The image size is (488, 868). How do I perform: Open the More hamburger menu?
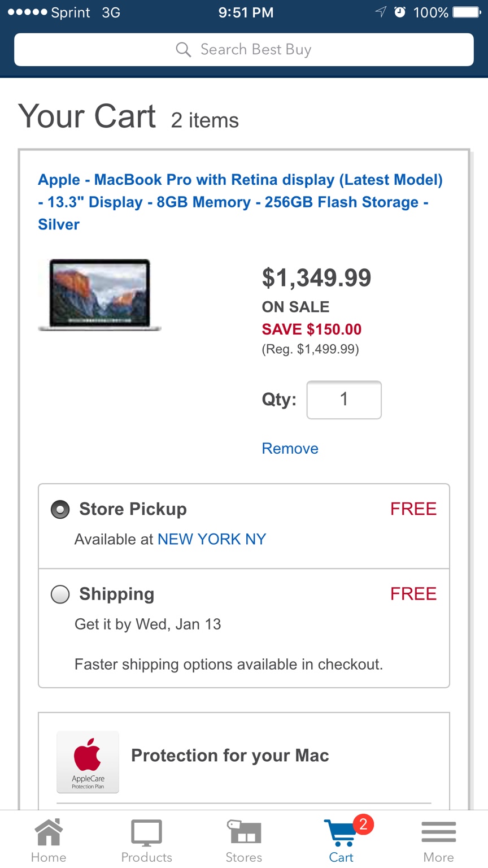(438, 832)
